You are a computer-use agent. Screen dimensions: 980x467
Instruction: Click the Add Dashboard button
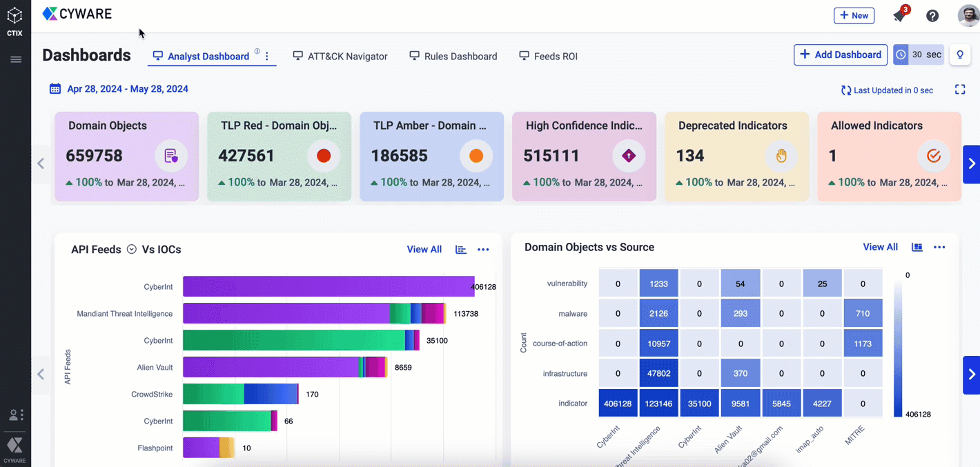coord(840,55)
